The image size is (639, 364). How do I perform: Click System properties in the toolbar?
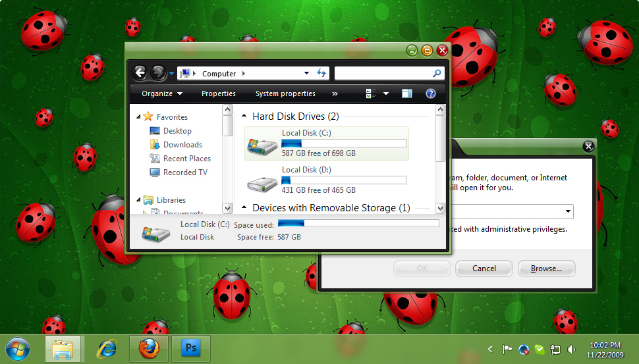tap(285, 93)
